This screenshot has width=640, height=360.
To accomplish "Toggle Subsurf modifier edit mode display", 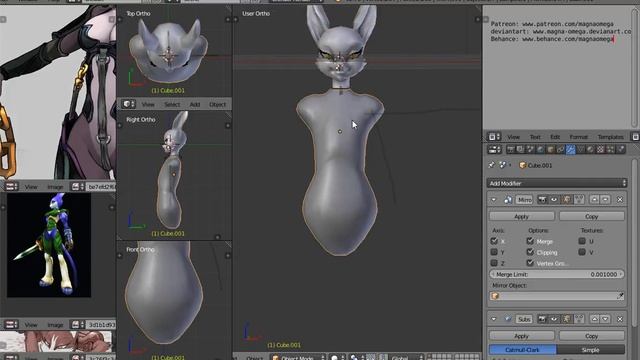I will point(567,319).
